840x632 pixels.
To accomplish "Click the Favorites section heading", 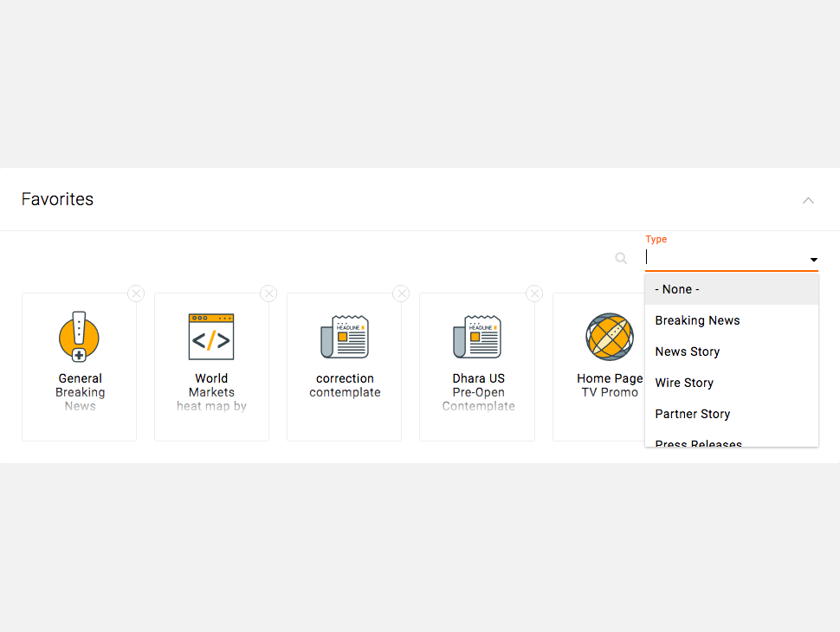I will point(57,199).
